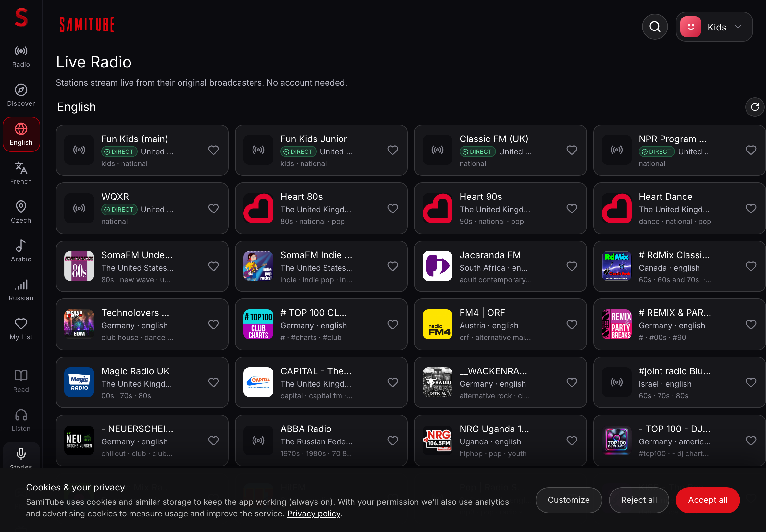Open the NRG Uganda station title

tap(494, 429)
